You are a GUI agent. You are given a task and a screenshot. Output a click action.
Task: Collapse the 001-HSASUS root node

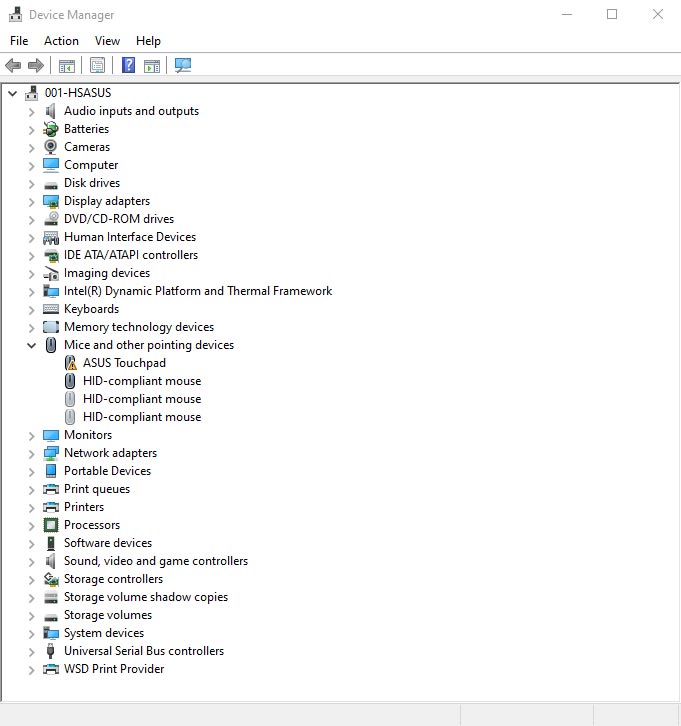[12, 93]
